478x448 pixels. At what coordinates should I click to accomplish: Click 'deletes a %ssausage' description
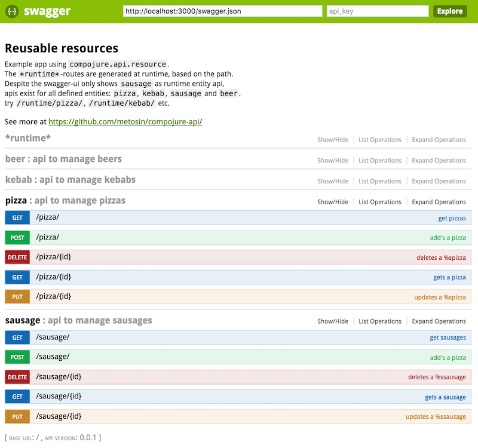point(437,378)
